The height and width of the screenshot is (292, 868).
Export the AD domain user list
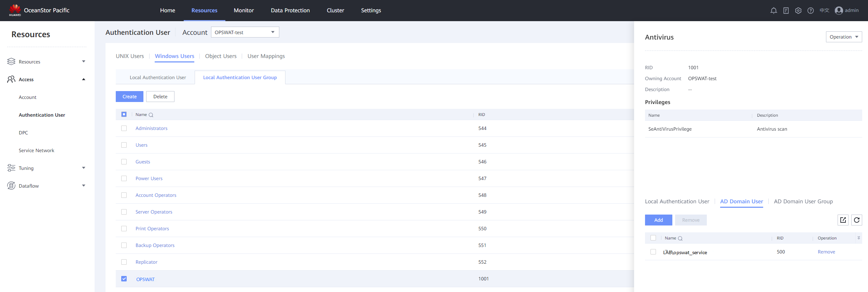click(x=843, y=220)
